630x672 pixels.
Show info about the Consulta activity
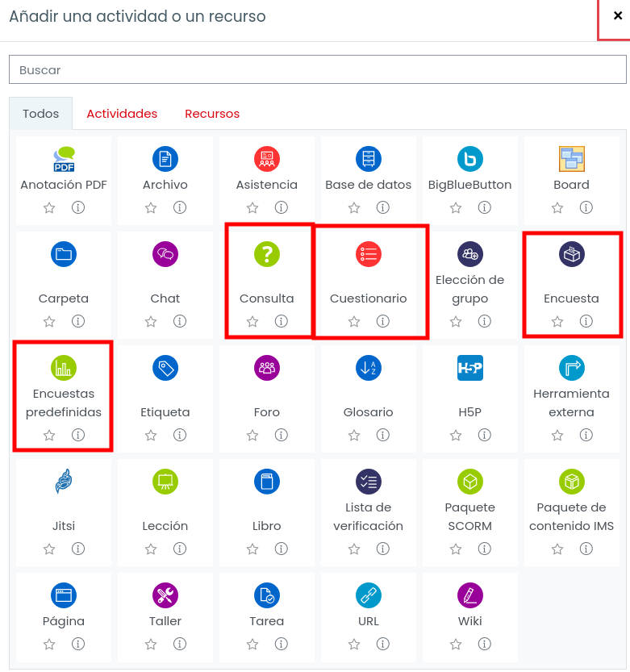[282, 321]
